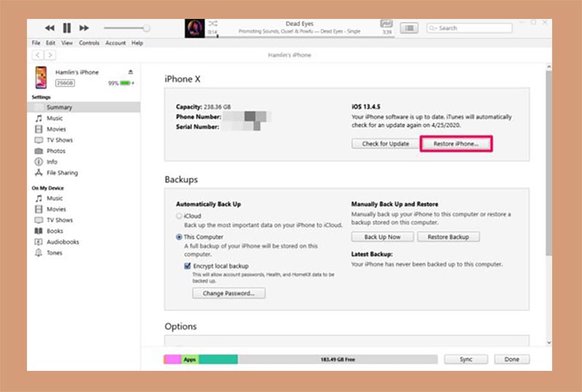Click the scrollbar down arrow
The width and height of the screenshot is (582, 392).
549,343
